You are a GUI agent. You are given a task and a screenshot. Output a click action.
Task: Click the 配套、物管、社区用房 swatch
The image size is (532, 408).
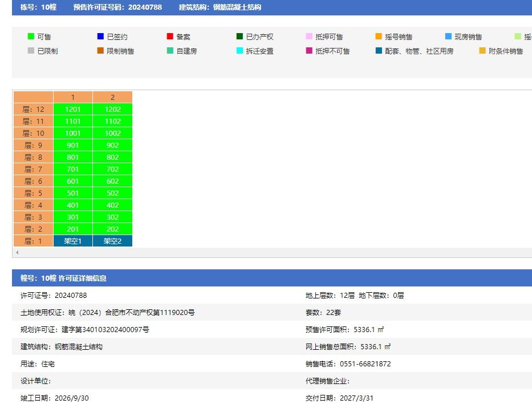coord(379,51)
